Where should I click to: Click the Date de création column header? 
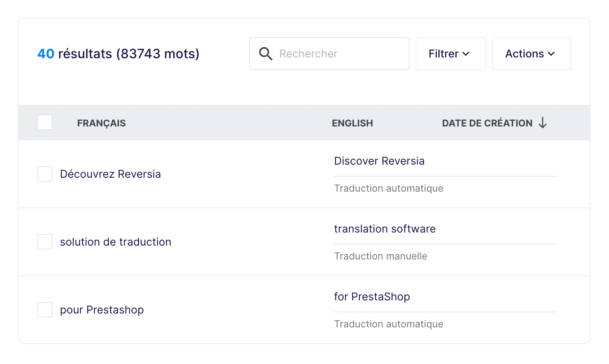[487, 123]
